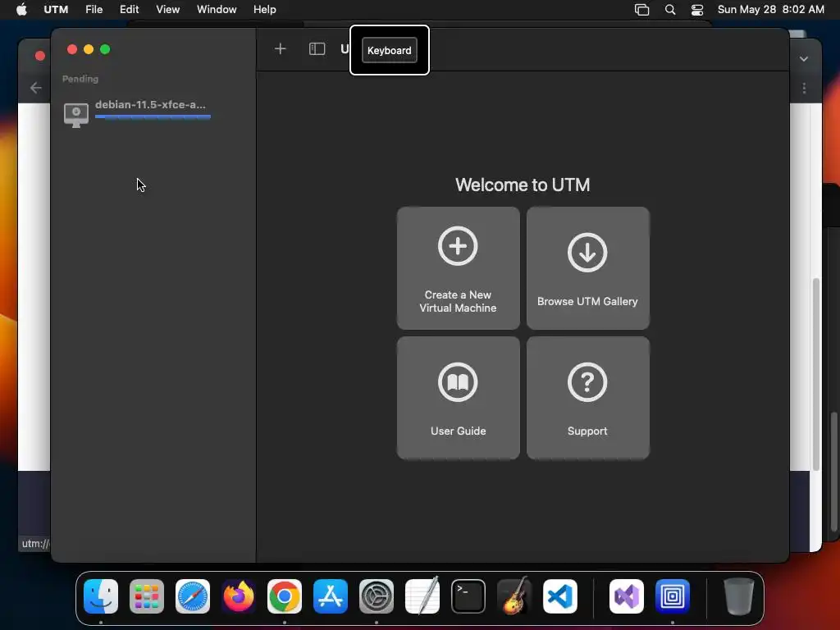Create a New Virtual Machine
Viewport: 840px width, 630px height.
click(458, 268)
